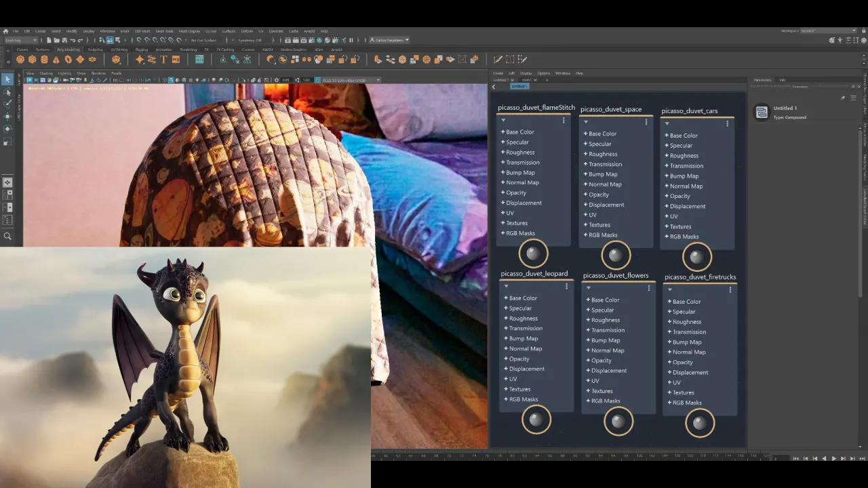Screen dimensions: 868x488
Task: Pick the Move tool in toolbox
Action: point(7,116)
